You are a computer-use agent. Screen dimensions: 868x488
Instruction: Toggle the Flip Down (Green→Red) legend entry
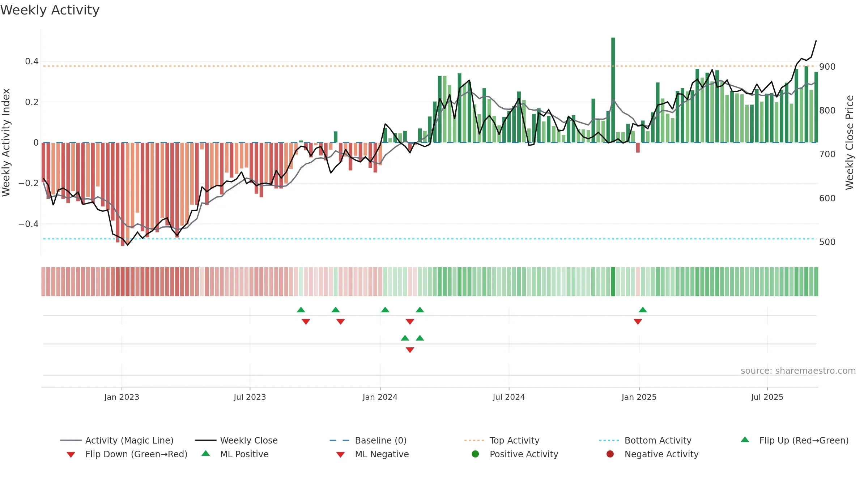click(x=127, y=454)
